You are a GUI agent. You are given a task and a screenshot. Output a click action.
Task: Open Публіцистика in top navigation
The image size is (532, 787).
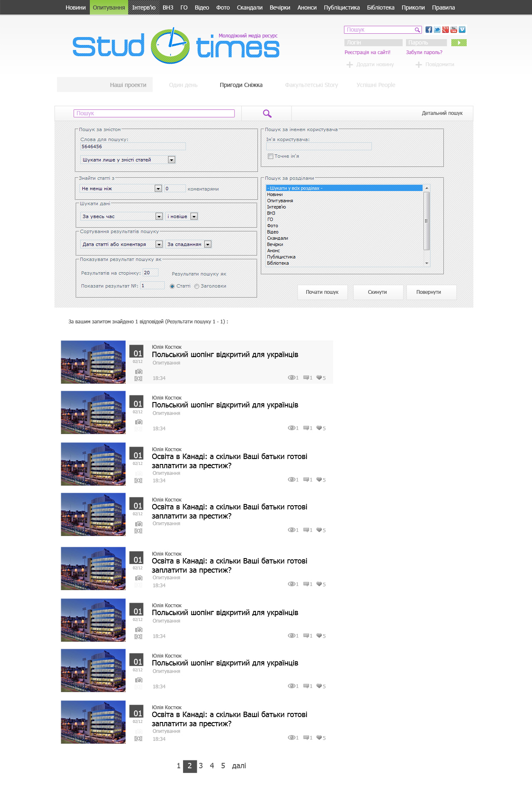[x=342, y=7]
